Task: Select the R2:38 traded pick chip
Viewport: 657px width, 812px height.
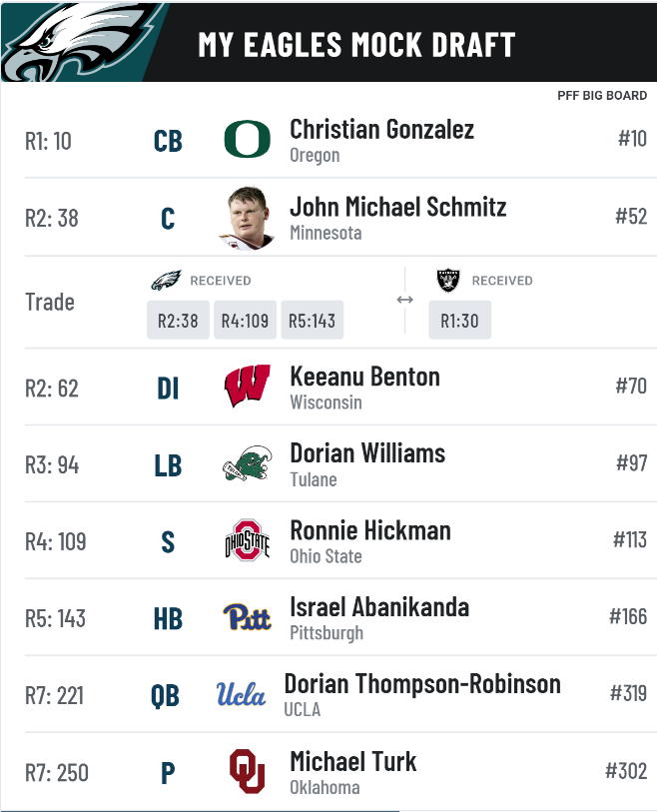Action: pos(178,321)
